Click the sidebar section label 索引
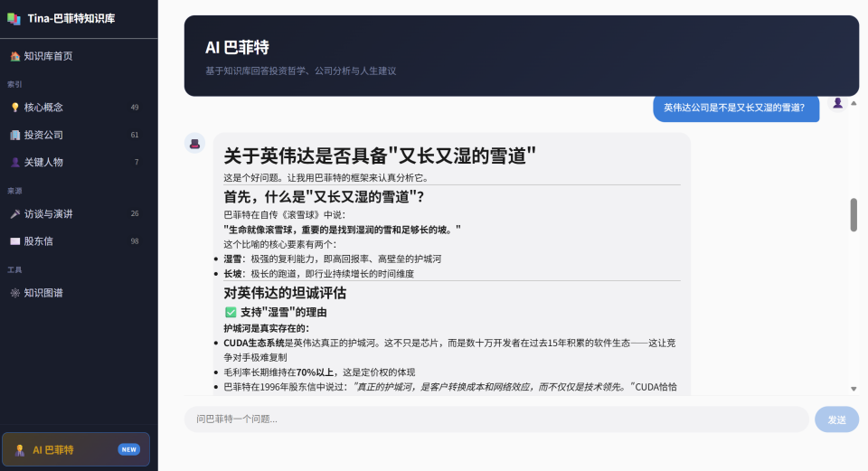Viewport: 868px width, 471px height. [14, 85]
